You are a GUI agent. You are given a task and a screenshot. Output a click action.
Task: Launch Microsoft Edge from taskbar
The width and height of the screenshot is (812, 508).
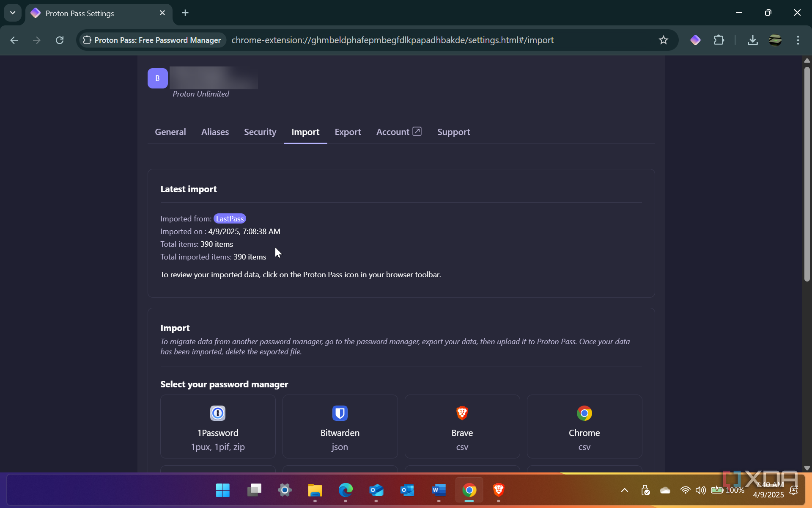346,490
